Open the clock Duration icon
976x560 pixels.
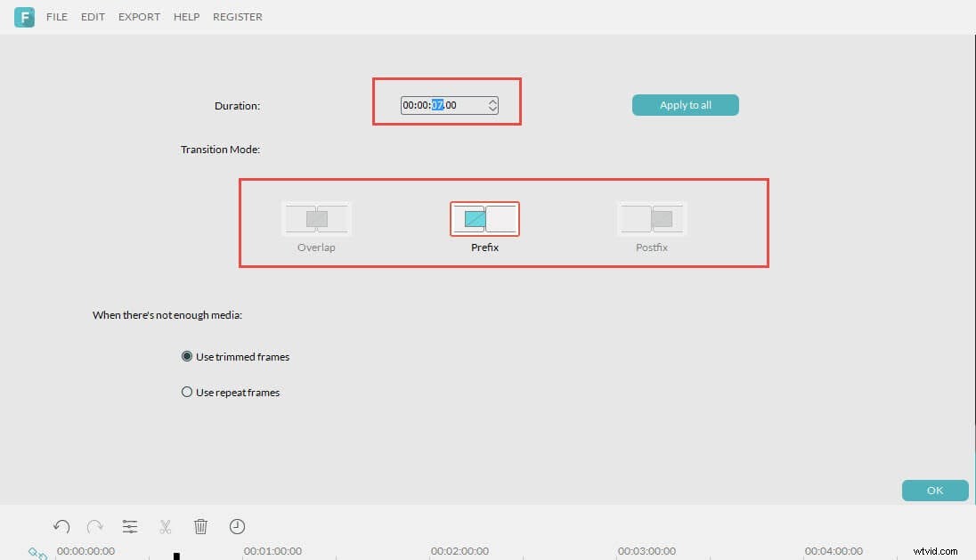pos(237,526)
